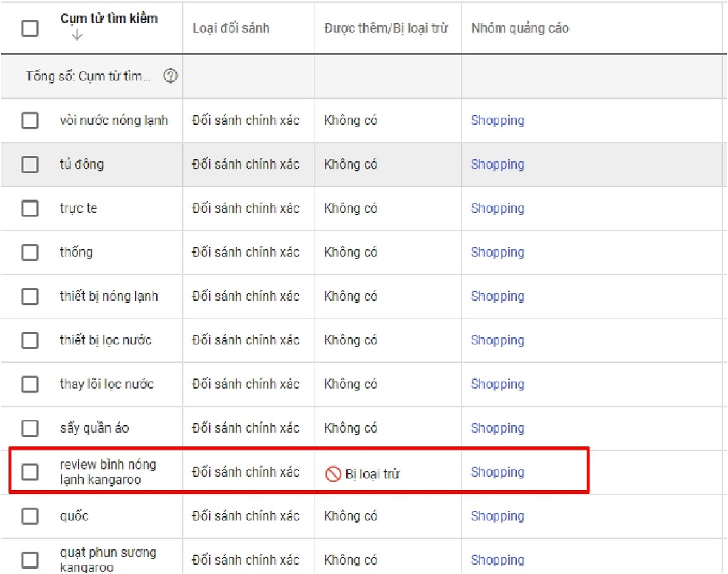The height and width of the screenshot is (574, 728).
Task: Open Shopping ad group for thống row
Action: (x=497, y=252)
